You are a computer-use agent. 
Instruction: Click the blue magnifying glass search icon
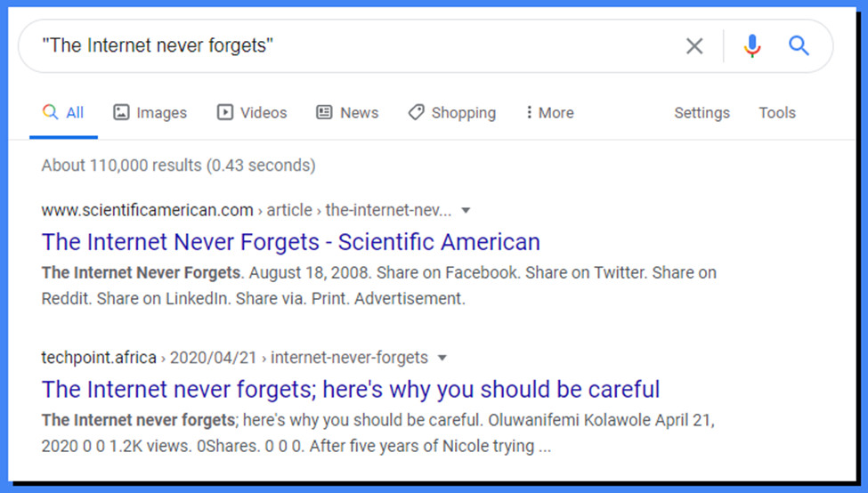point(799,46)
